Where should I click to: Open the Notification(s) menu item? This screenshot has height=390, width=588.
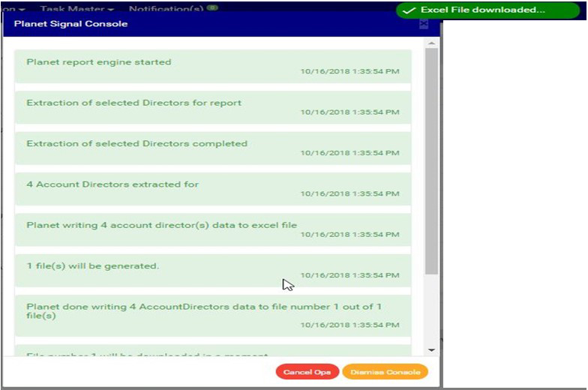click(168, 9)
